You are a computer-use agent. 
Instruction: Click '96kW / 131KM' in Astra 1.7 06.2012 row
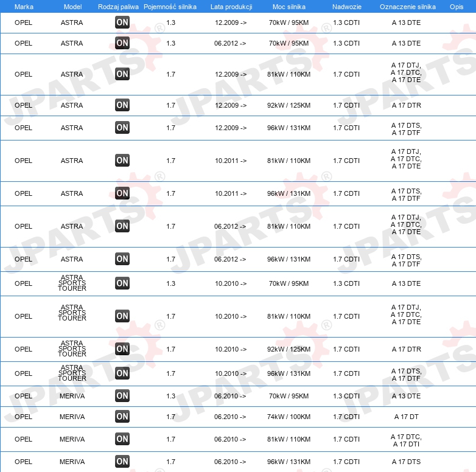(289, 259)
